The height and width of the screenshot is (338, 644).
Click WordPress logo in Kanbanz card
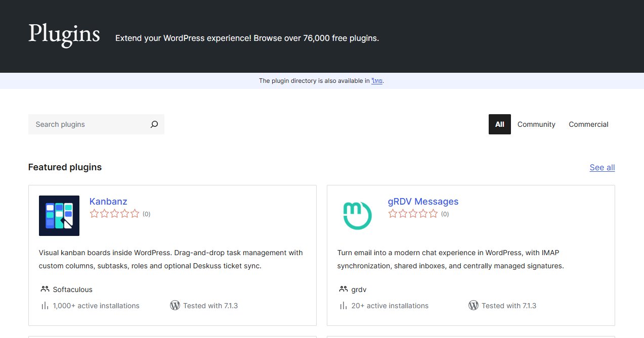point(175,305)
